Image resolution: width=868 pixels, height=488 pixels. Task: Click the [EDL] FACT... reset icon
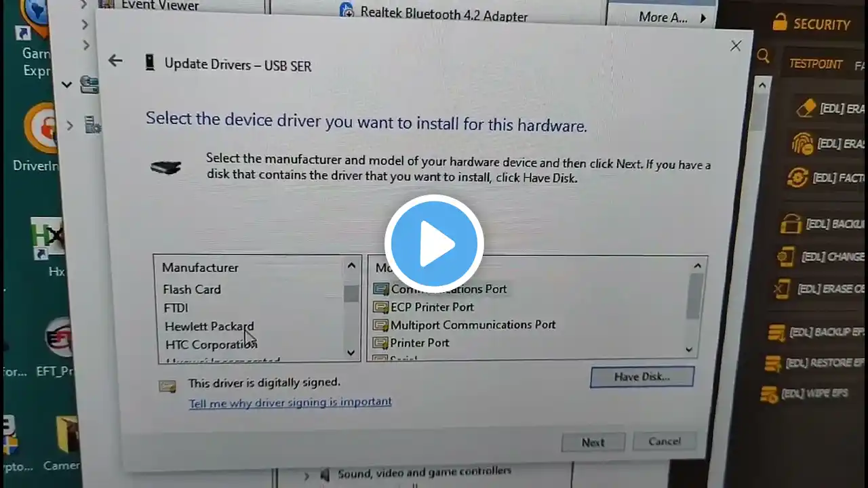[x=797, y=178]
